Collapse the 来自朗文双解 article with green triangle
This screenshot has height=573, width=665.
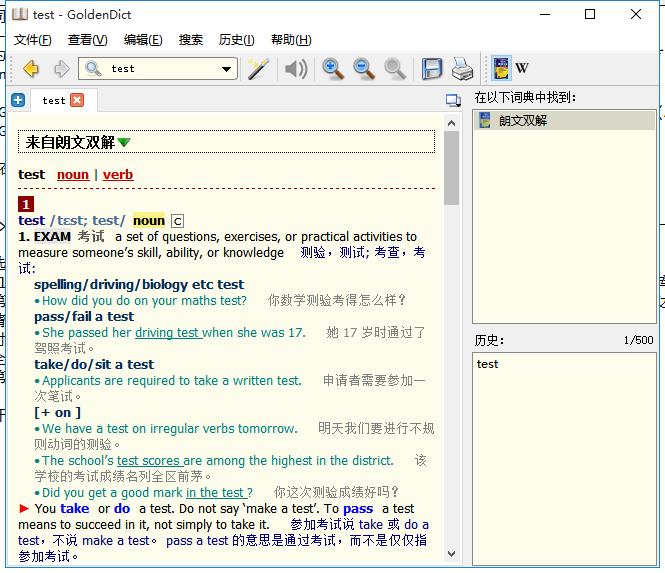(124, 143)
